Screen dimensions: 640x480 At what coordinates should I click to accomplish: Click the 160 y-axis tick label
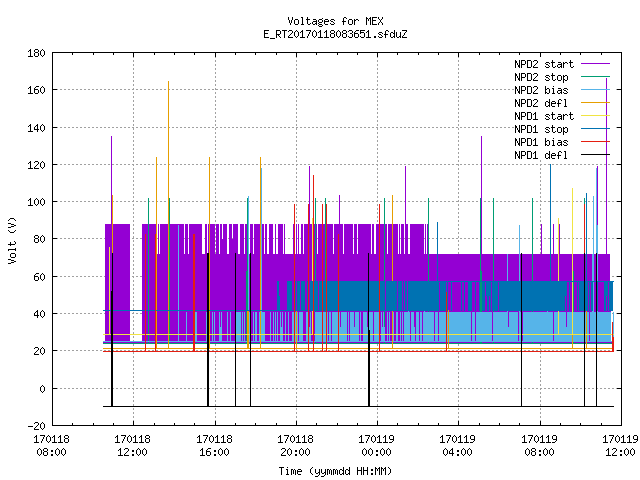point(36,90)
